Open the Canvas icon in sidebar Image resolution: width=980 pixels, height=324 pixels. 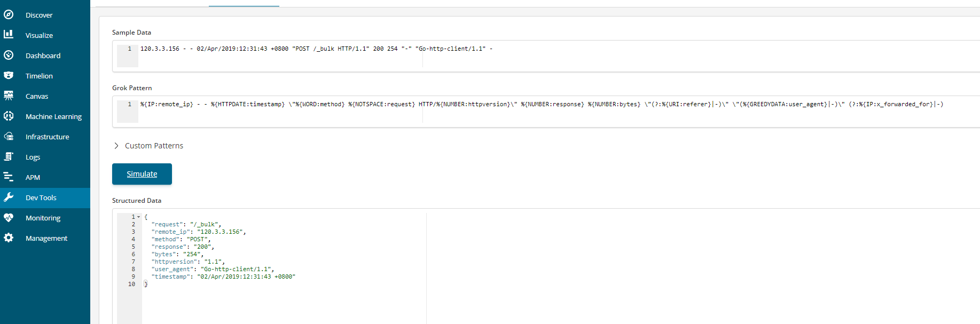tap(9, 96)
